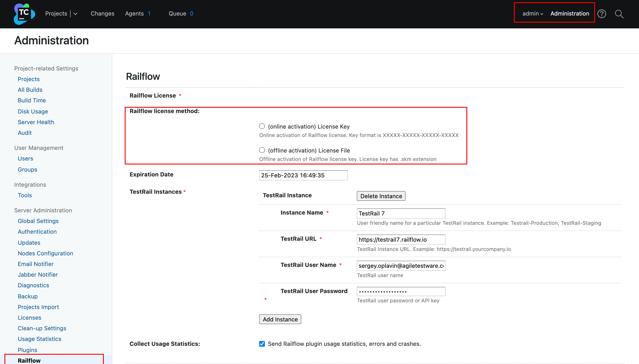The image size is (639, 364).
Task: Open Groups sidebar link
Action: click(27, 170)
